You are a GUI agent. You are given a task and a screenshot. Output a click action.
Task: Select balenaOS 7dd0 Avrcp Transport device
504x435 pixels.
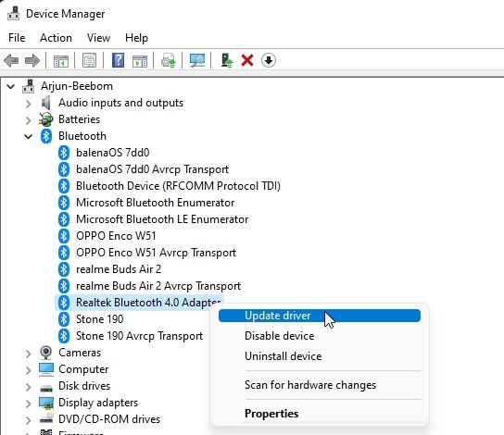click(x=152, y=169)
